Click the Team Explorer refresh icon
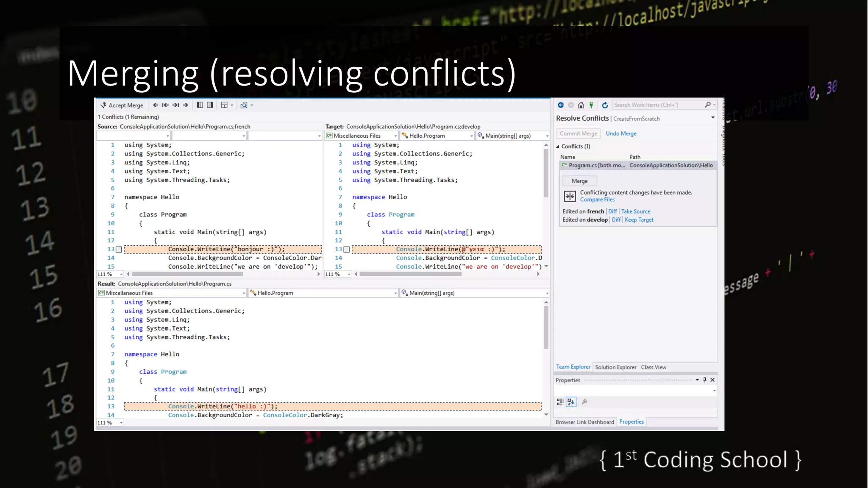Screen dimensions: 868x488 point(605,105)
